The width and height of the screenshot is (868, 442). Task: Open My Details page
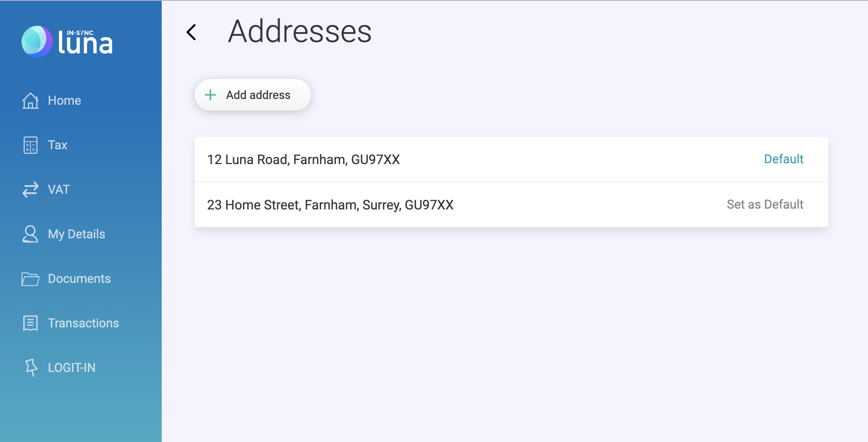76,234
